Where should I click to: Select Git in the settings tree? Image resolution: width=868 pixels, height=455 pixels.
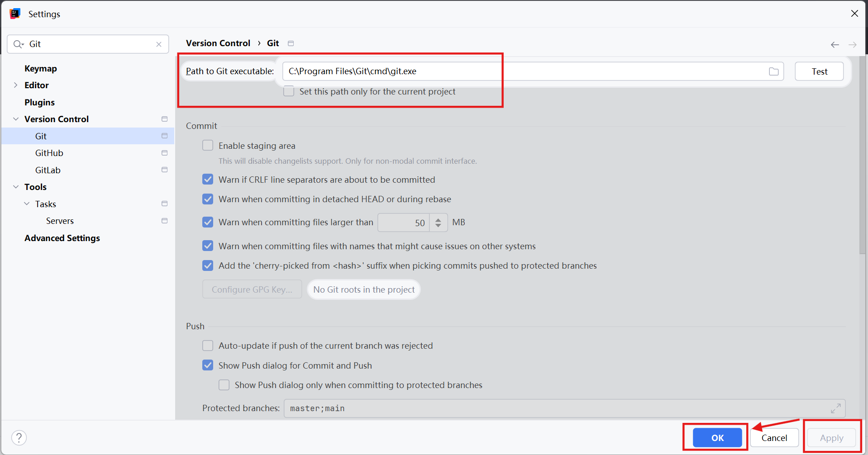tap(88, 136)
